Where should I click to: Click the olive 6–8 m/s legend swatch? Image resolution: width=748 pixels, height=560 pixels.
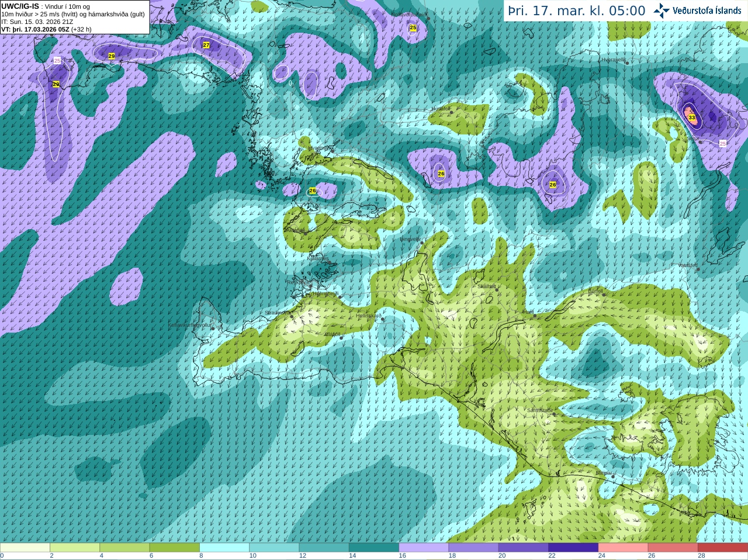click(175, 548)
